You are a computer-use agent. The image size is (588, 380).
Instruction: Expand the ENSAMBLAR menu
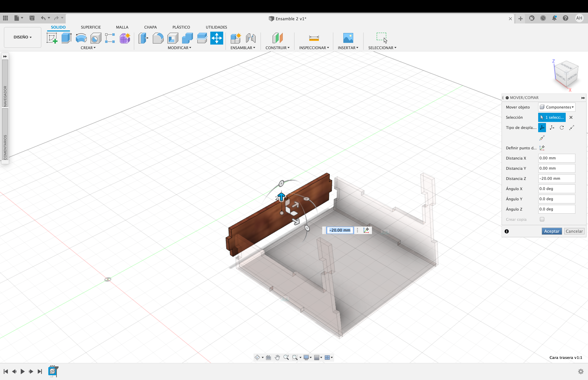(243, 48)
